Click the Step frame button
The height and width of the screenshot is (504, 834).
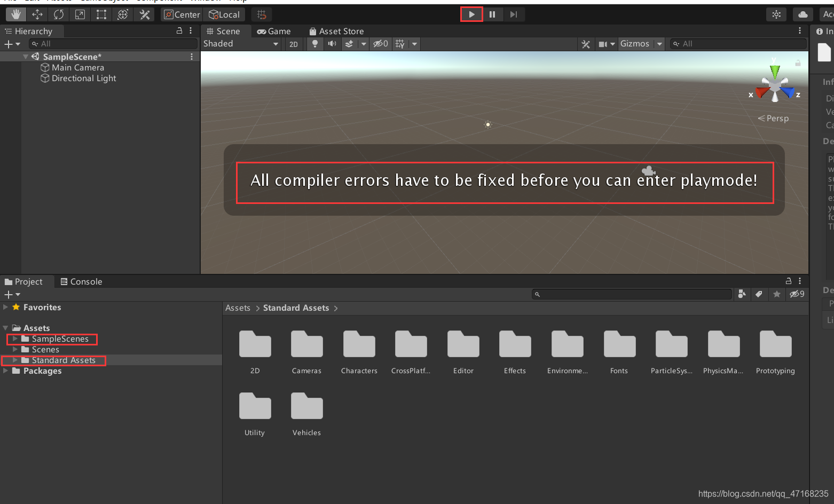pyautogui.click(x=514, y=14)
